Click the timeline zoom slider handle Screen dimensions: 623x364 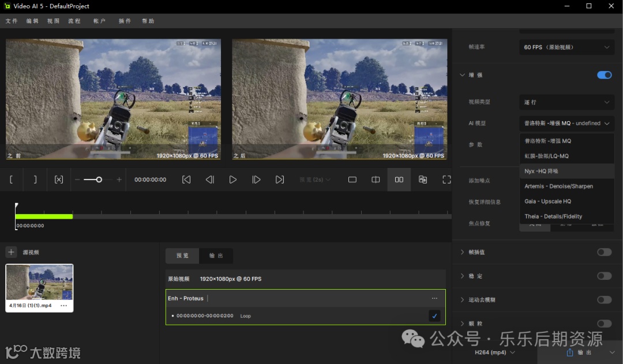(x=99, y=179)
